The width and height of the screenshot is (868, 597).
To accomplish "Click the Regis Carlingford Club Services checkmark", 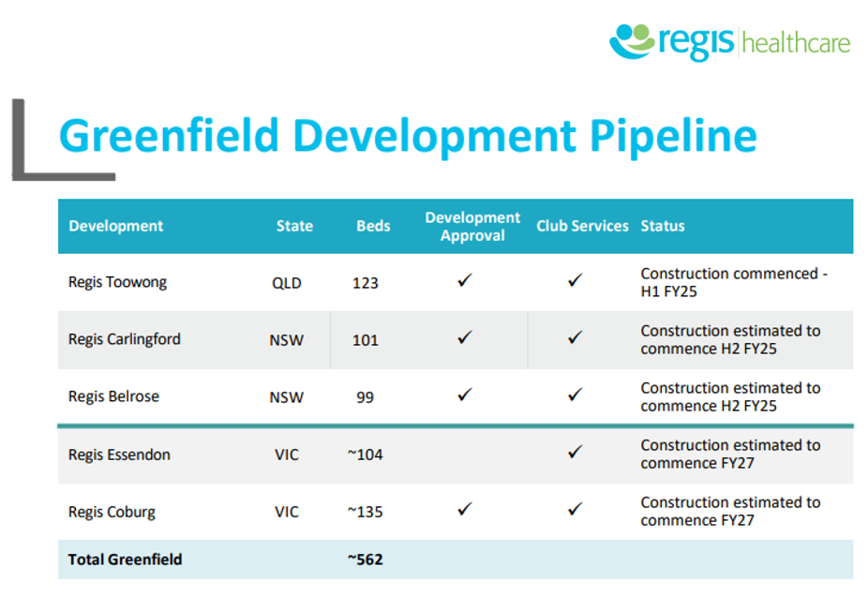I will point(575,338).
